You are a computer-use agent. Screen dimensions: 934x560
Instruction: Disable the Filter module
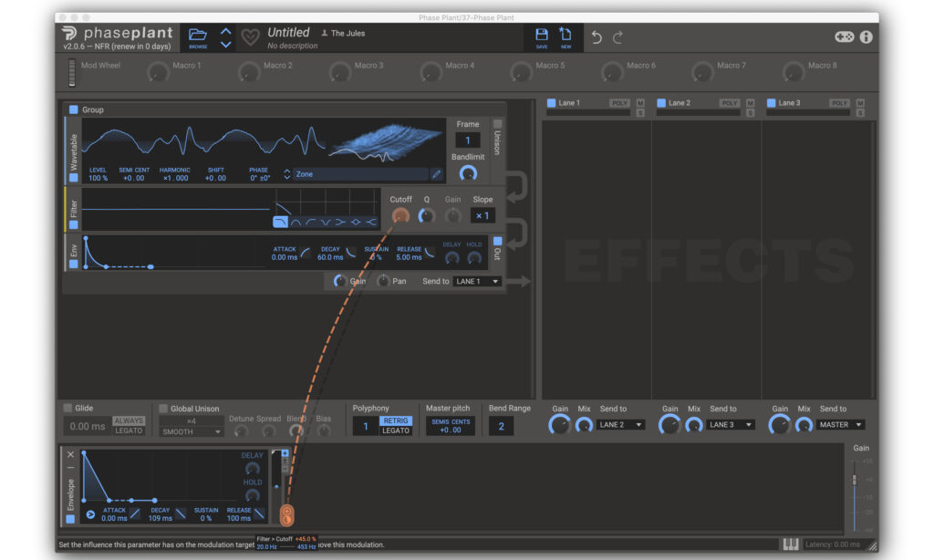tap(73, 224)
